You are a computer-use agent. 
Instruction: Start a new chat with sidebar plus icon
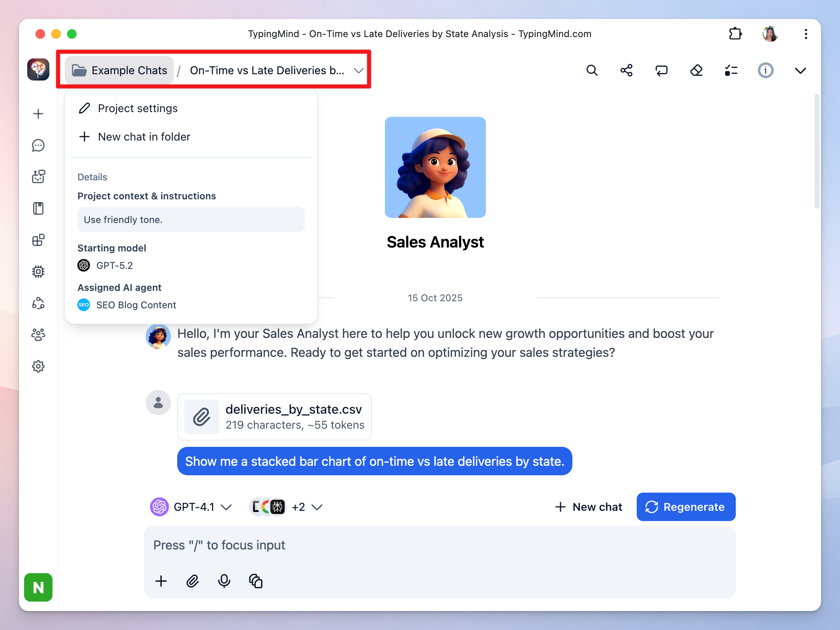[38, 114]
